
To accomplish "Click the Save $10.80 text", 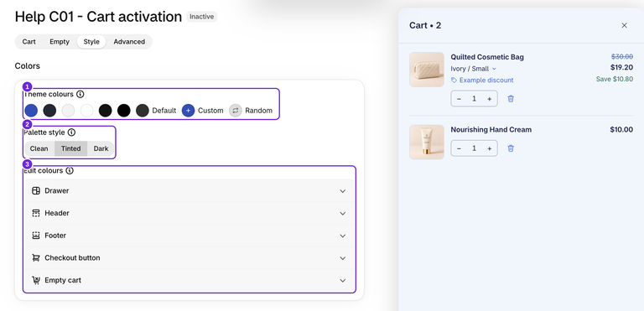I will click(x=615, y=79).
